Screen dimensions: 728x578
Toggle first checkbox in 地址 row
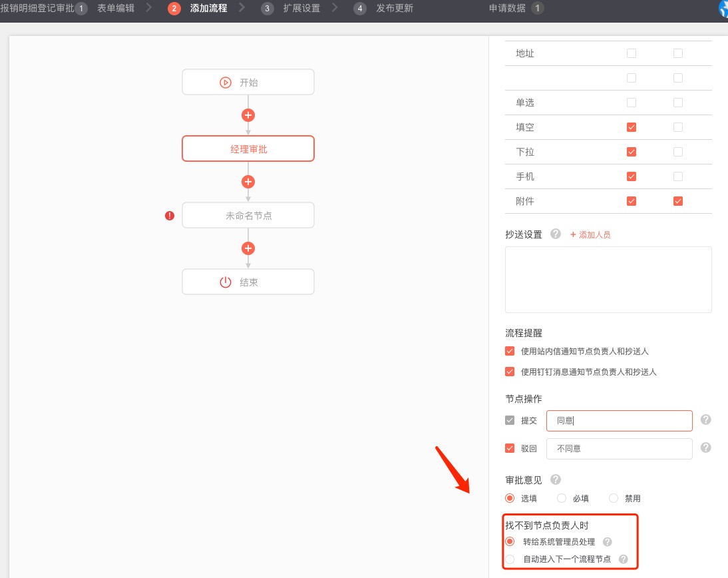pos(632,53)
